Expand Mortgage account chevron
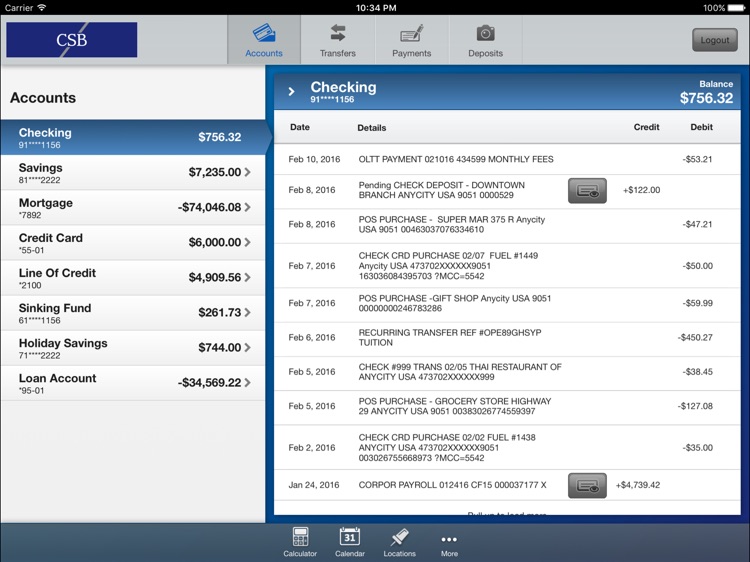This screenshot has width=750, height=562. (x=247, y=207)
